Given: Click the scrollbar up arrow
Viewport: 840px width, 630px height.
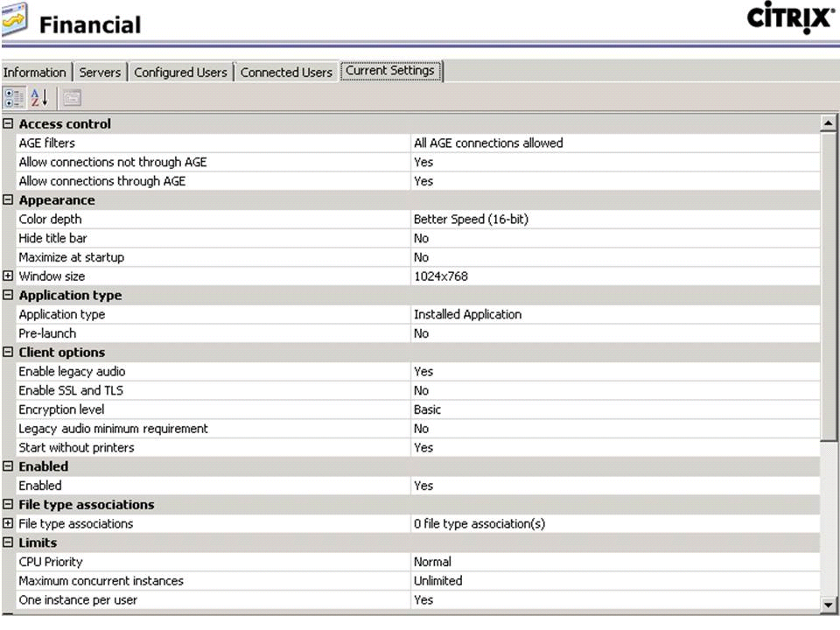Looking at the screenshot, I should pos(828,124).
